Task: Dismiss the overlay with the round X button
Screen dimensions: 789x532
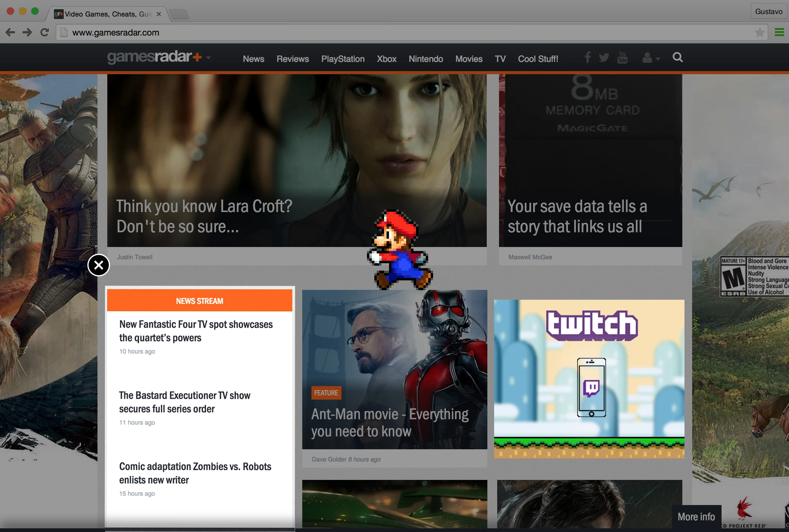Action: [x=98, y=265]
